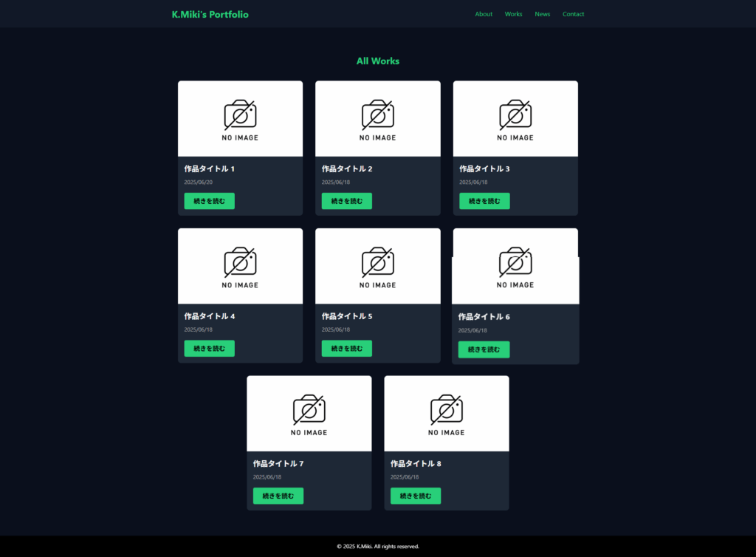Image resolution: width=756 pixels, height=557 pixels.
Task: Select the camera placeholder icon for work 3
Action: (515, 115)
